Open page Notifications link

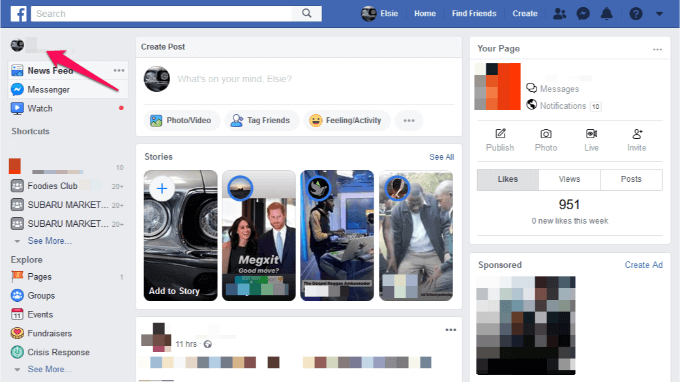pyautogui.click(x=563, y=105)
